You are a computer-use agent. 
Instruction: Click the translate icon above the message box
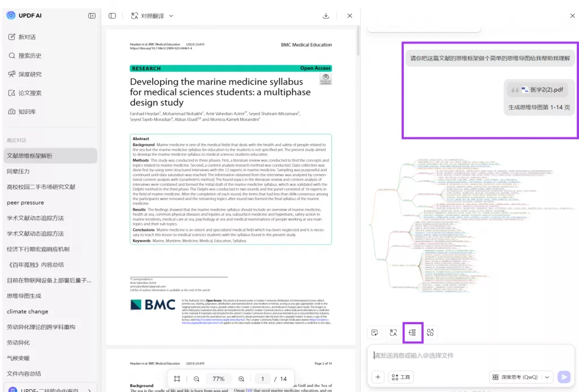393,333
